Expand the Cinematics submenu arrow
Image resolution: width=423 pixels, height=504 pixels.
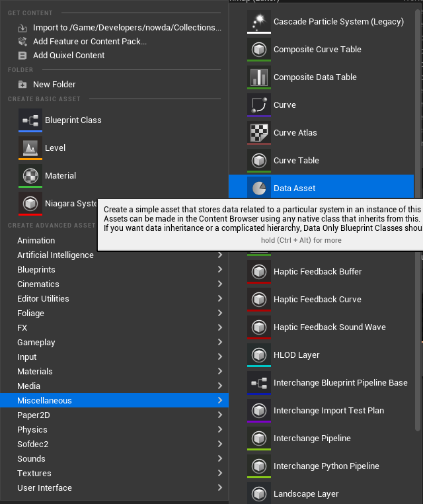click(x=220, y=284)
